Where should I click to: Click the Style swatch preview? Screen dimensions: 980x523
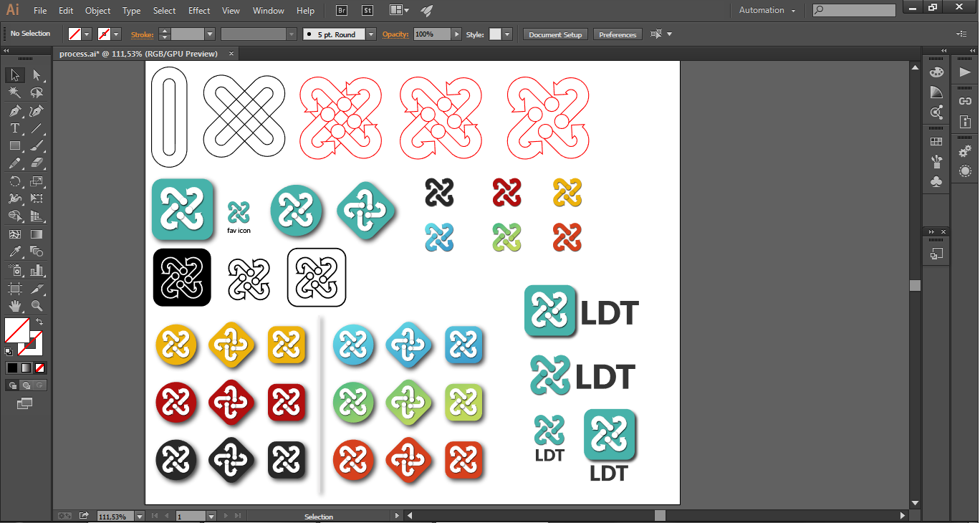tap(495, 34)
